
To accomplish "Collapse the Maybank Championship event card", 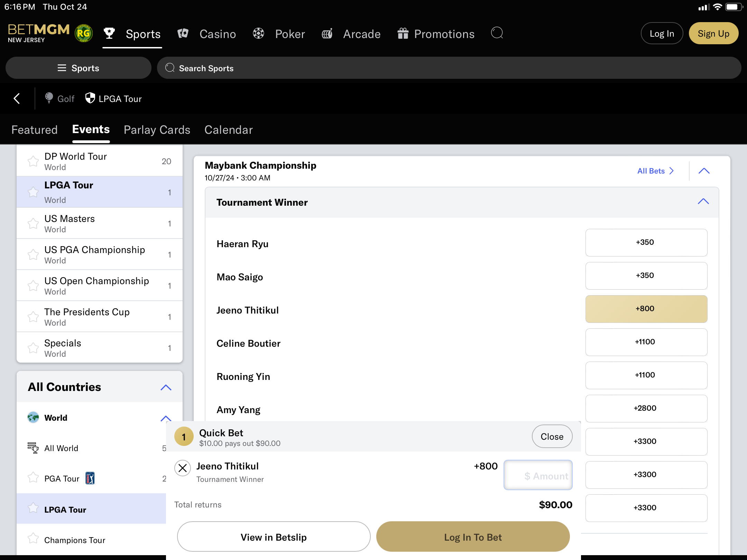I will tap(704, 171).
